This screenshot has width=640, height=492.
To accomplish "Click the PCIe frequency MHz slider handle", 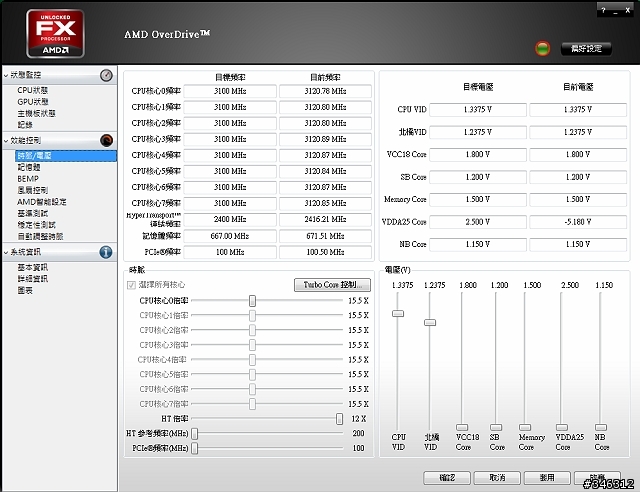I will point(195,448).
